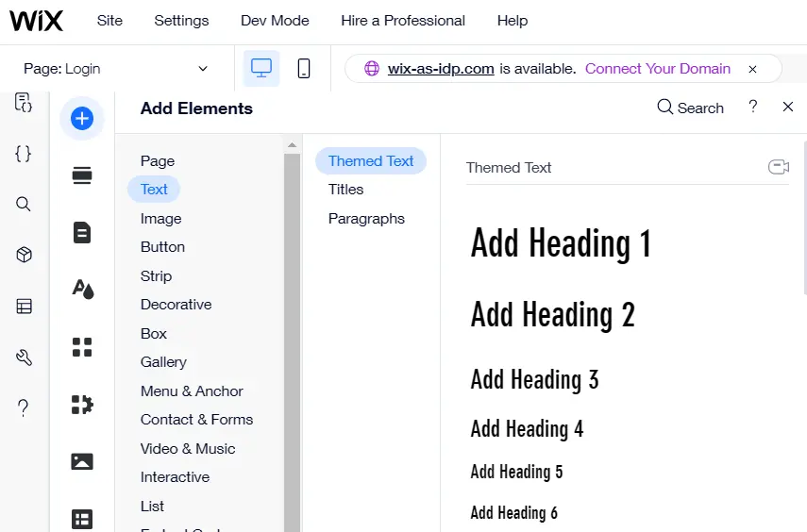Image resolution: width=807 pixels, height=532 pixels.
Task: Open the sections strip icon
Action: pos(82,176)
